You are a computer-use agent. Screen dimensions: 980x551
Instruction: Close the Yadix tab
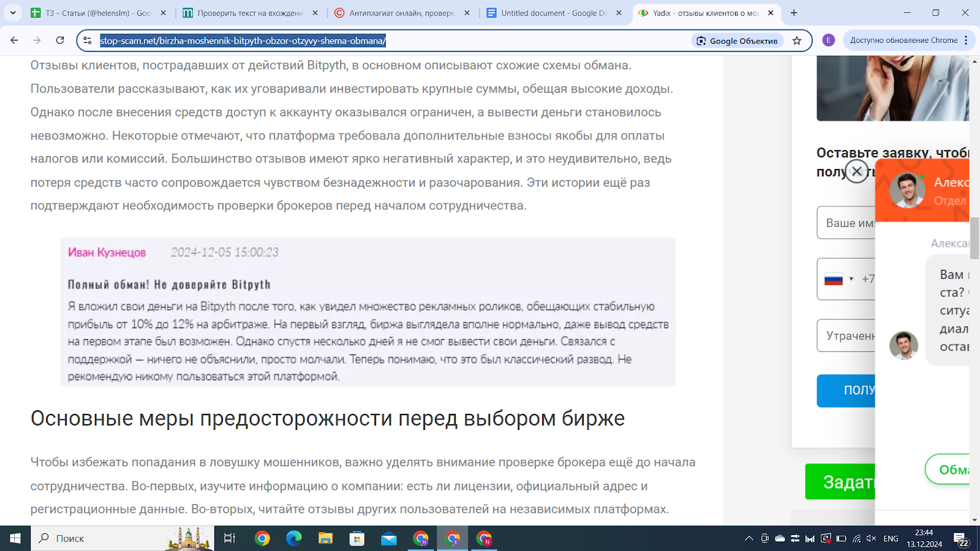click(771, 13)
